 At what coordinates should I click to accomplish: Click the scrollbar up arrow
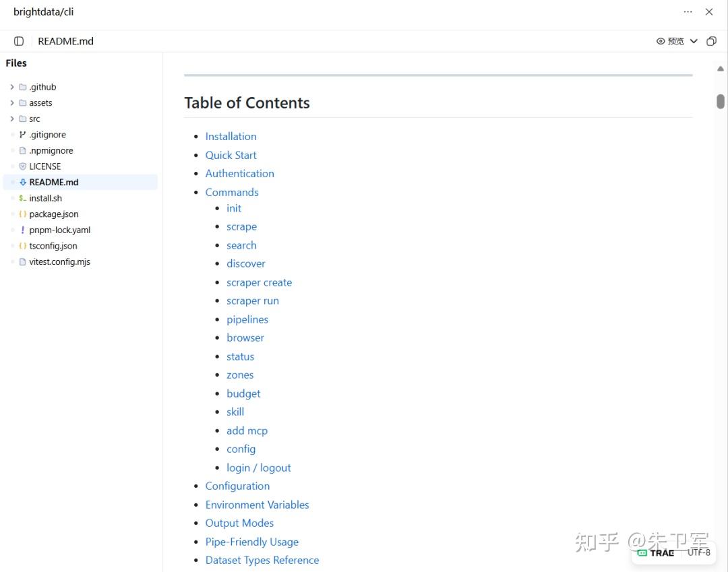(720, 69)
